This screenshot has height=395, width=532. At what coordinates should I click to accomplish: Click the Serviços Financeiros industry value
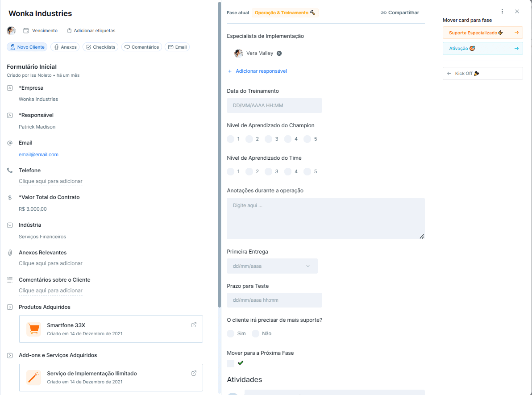pyautogui.click(x=42, y=237)
